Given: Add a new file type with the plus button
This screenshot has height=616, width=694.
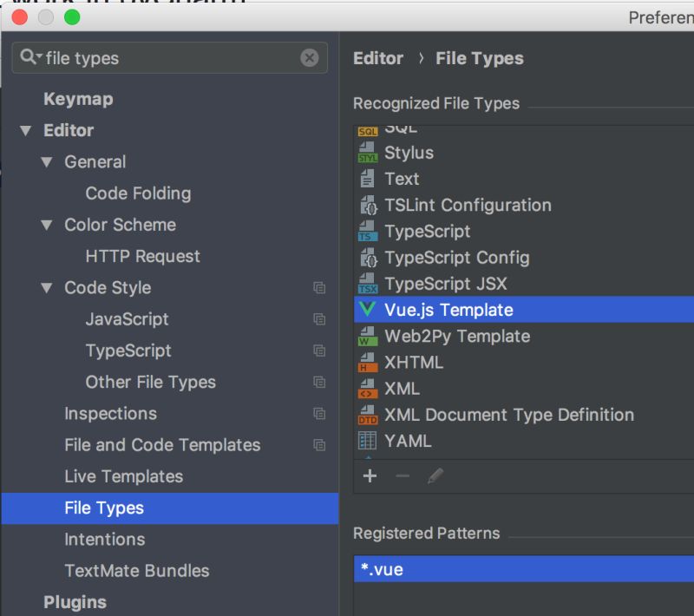Looking at the screenshot, I should click(370, 475).
